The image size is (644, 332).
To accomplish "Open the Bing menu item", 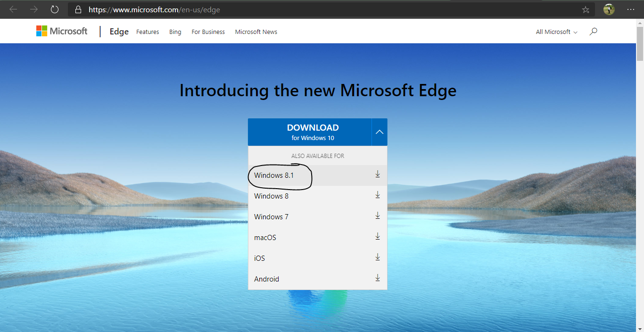I will (175, 32).
